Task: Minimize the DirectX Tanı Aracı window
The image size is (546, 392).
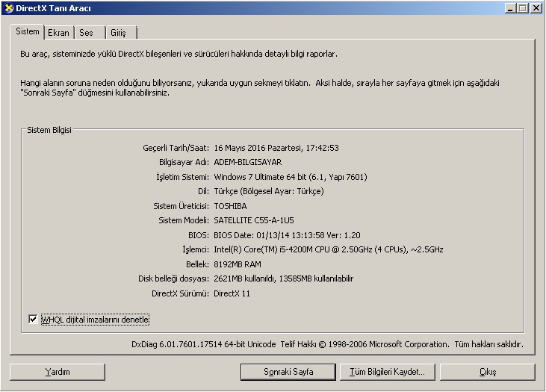Action: pos(510,8)
